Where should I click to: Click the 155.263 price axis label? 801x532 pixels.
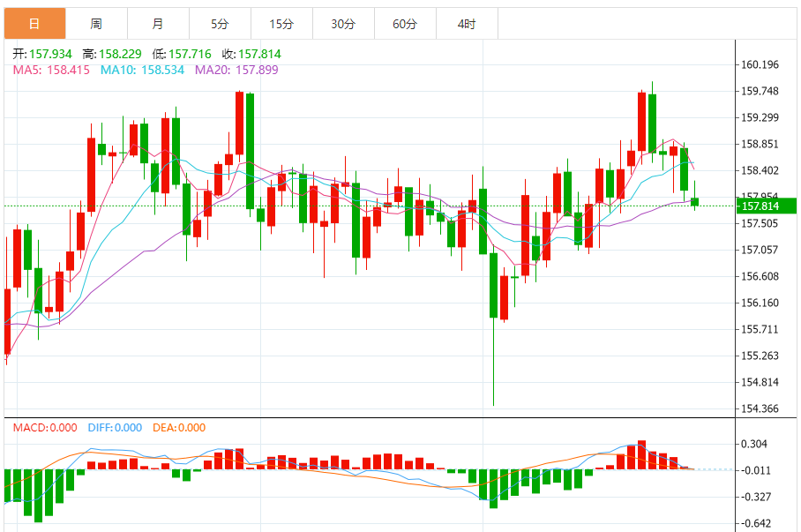(760, 356)
